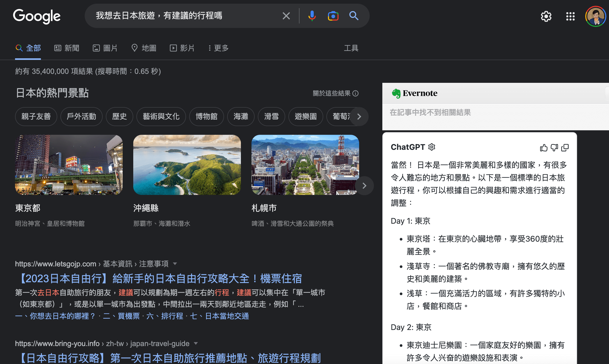Image resolution: width=609 pixels, height=364 pixels.
Task: Click the blue magnifier search button
Action: [354, 16]
